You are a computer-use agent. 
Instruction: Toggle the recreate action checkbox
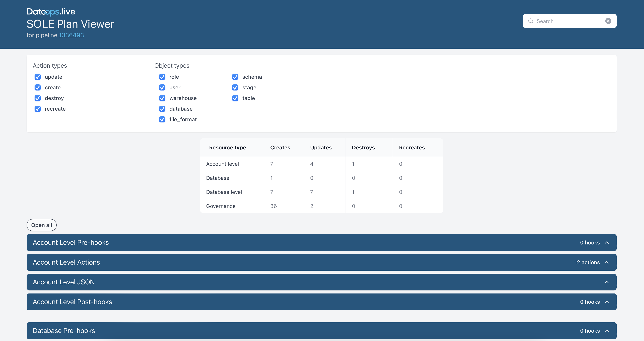37,109
